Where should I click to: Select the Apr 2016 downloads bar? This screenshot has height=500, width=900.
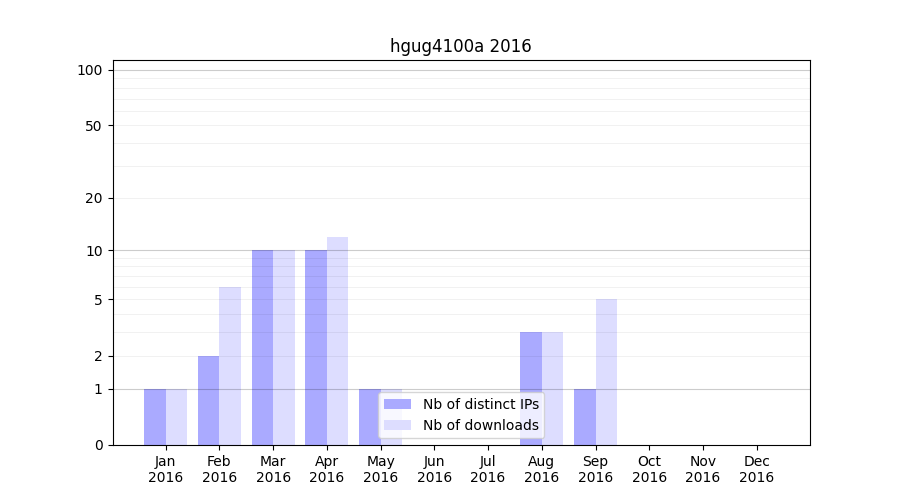[337, 340]
